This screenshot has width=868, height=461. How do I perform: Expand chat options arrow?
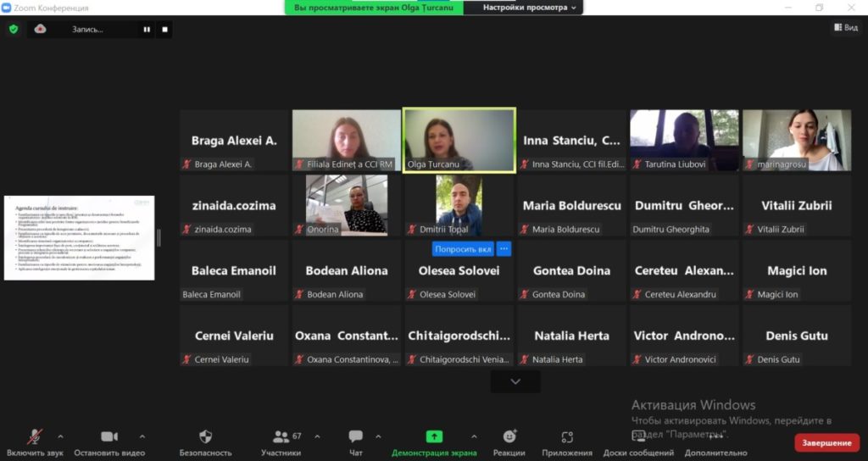pos(378,436)
